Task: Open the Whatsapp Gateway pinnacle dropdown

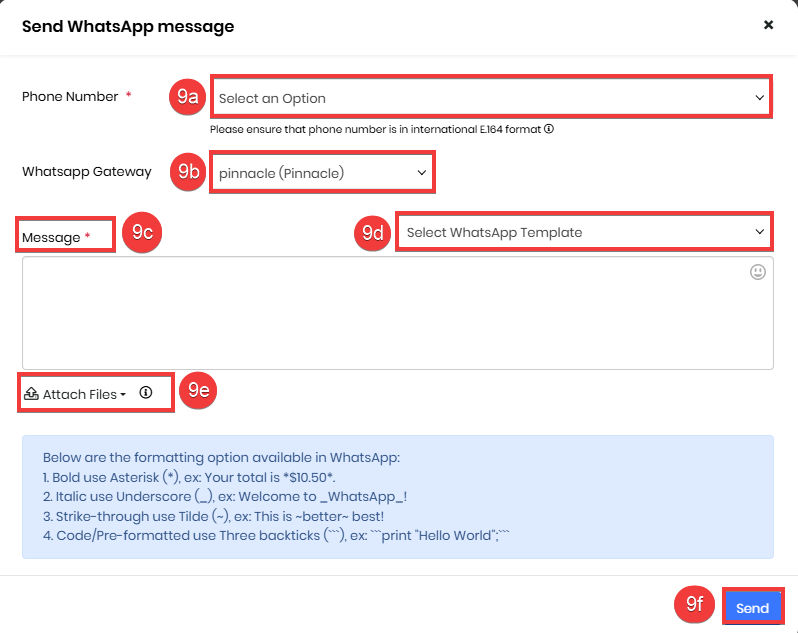Action: (x=322, y=172)
